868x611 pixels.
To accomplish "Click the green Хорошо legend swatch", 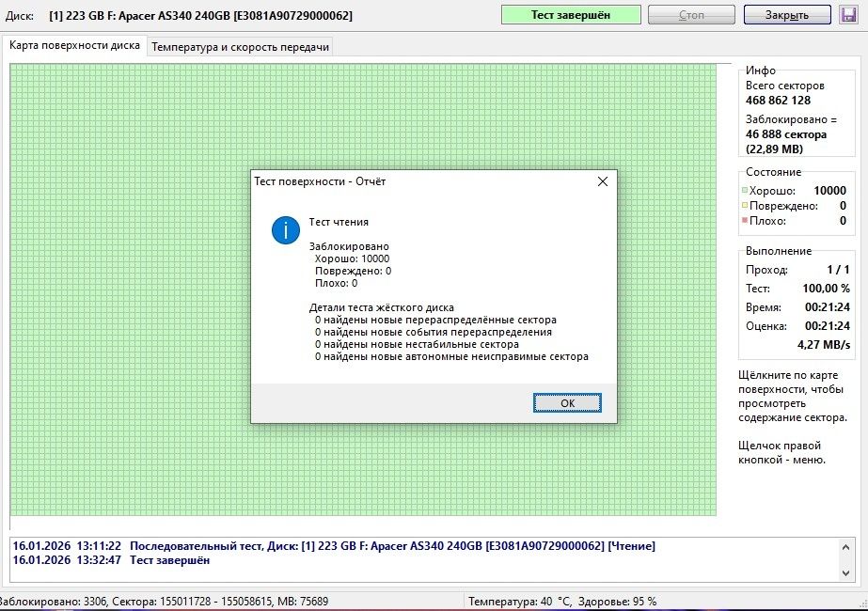I will [x=745, y=191].
